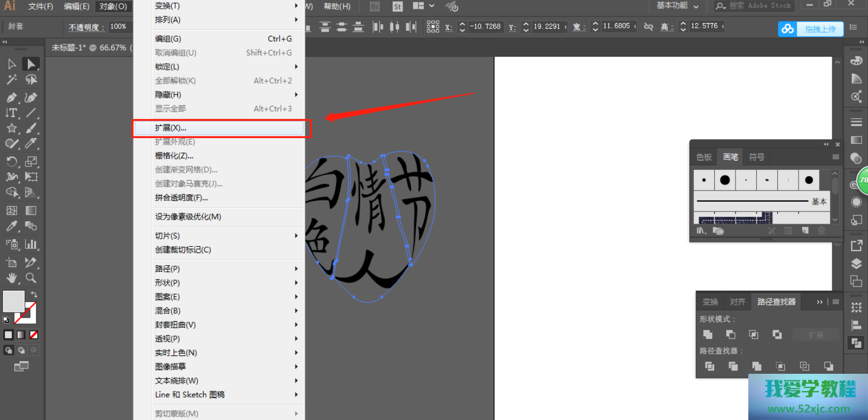This screenshot has height=420, width=868.
Task: Open the Bridge (Br) icon
Action: click(x=375, y=6)
